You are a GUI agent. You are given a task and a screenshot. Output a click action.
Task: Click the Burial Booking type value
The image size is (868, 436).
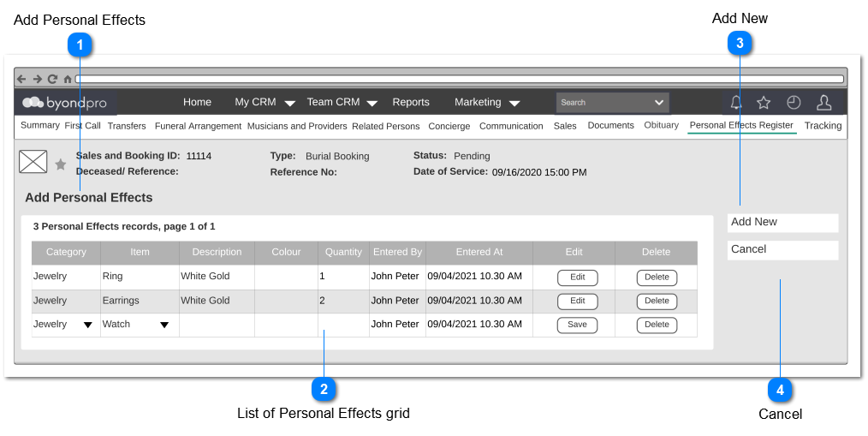pyautogui.click(x=337, y=157)
